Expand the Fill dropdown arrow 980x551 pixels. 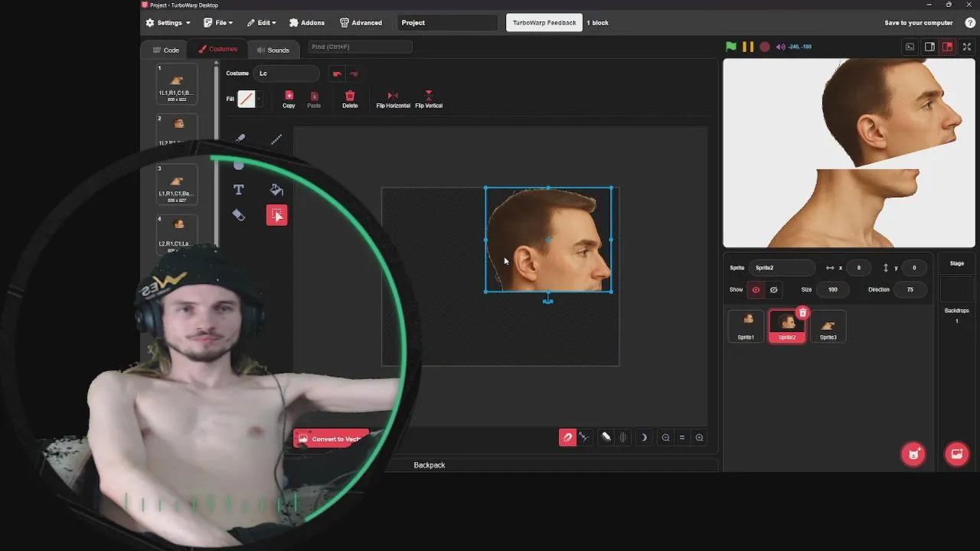[x=259, y=99]
